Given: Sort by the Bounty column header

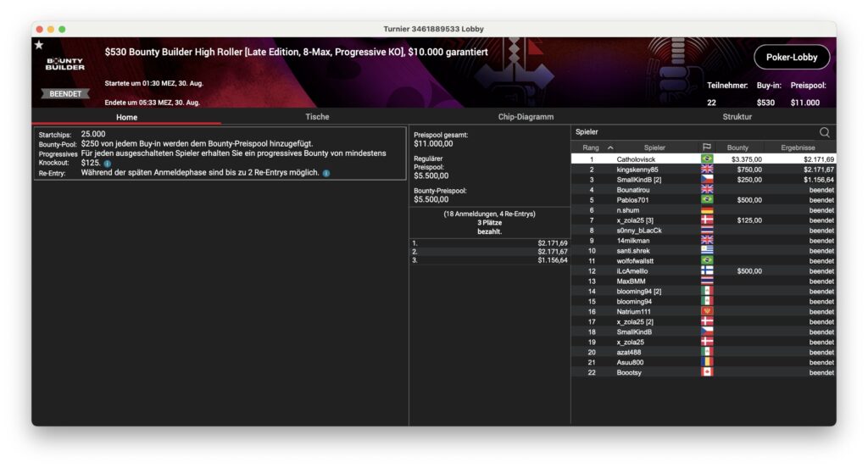Looking at the screenshot, I should [x=737, y=148].
